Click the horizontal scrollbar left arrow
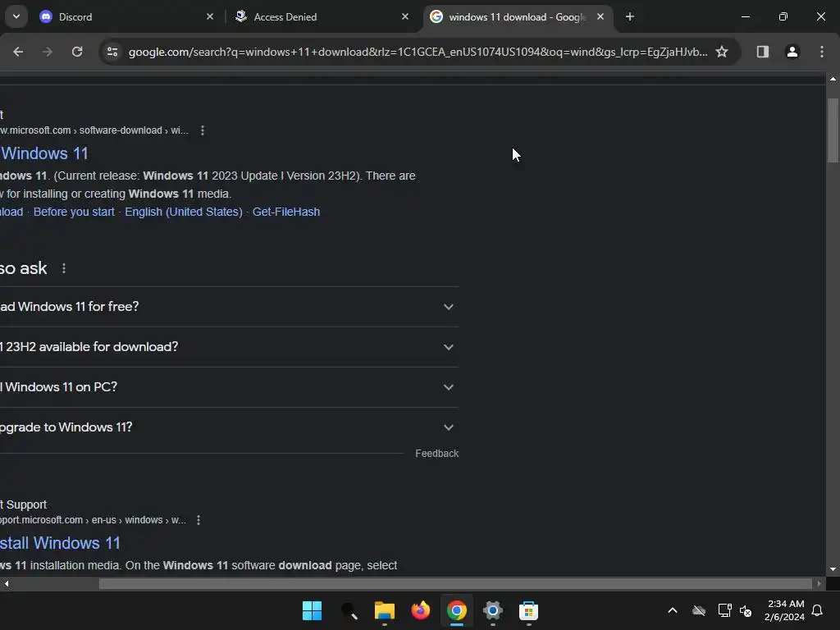 [x=6, y=583]
